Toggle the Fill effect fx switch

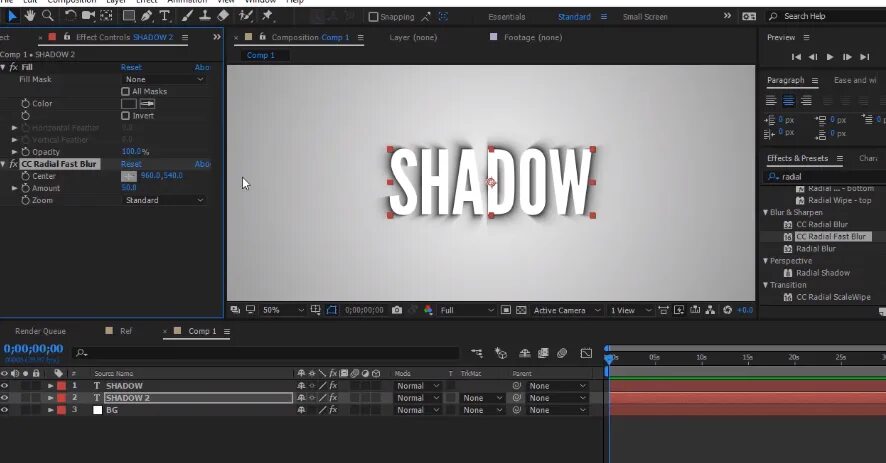click(14, 67)
